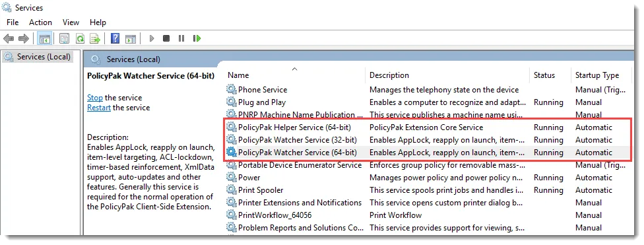Click the Pause Service icon

click(181, 39)
